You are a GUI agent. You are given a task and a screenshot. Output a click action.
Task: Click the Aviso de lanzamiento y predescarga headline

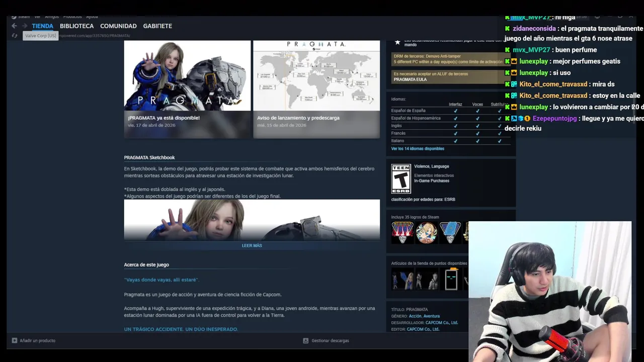(x=298, y=118)
